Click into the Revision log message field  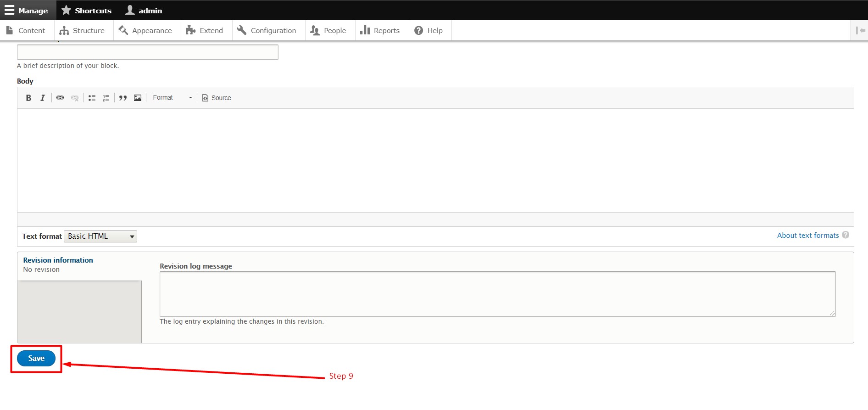click(498, 294)
